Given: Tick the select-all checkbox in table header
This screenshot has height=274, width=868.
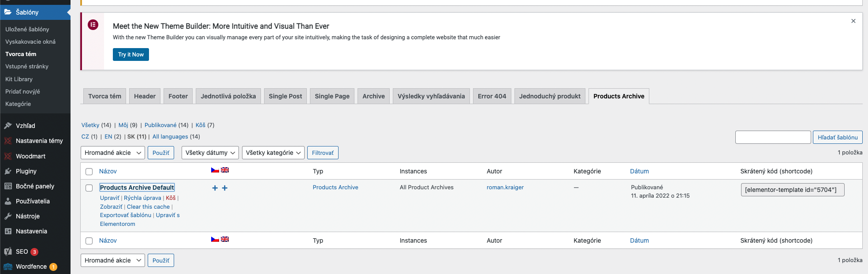Looking at the screenshot, I should pyautogui.click(x=89, y=172).
